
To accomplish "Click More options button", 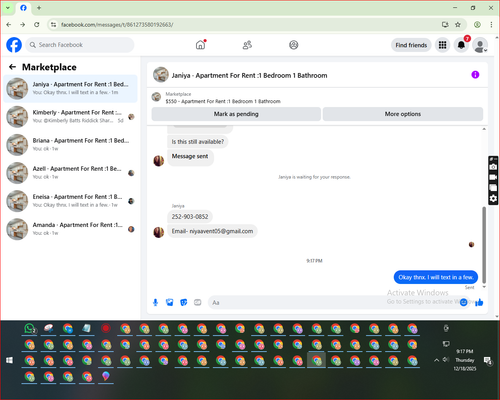I will pyautogui.click(x=403, y=114).
